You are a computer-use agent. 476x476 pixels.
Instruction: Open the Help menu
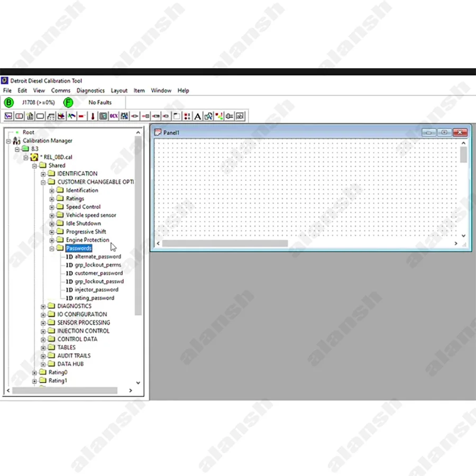point(184,90)
